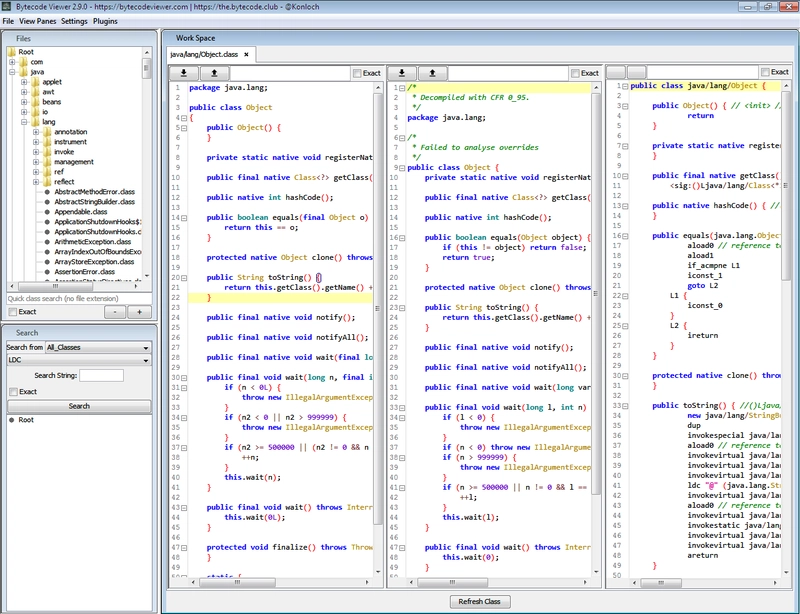Toggle Exact checkbox under quick class search
The width and height of the screenshot is (800, 614).
(13, 312)
